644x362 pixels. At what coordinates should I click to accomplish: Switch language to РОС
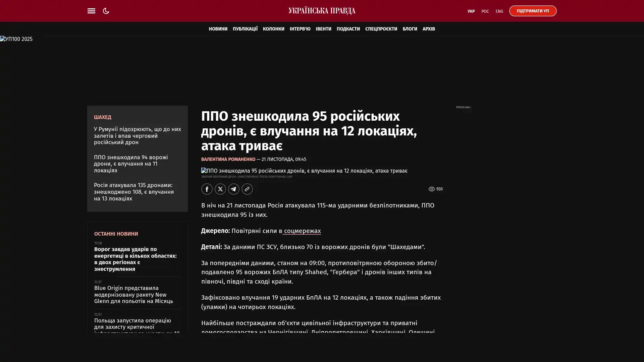pos(485,11)
